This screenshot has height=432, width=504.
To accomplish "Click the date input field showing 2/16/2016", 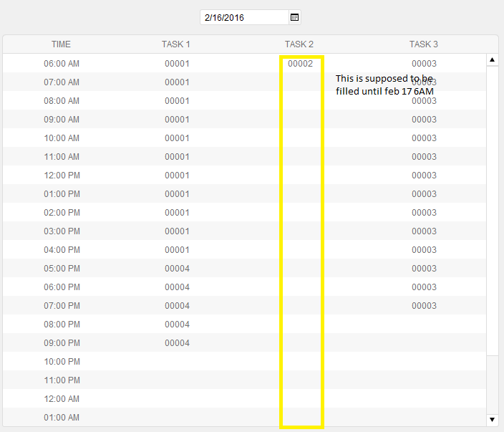I will (243, 17).
